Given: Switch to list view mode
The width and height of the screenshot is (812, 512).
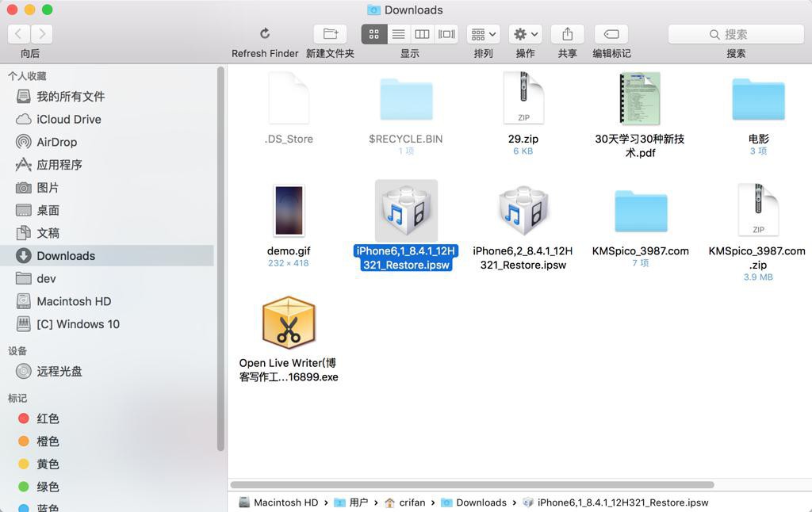Looking at the screenshot, I should pos(398,34).
